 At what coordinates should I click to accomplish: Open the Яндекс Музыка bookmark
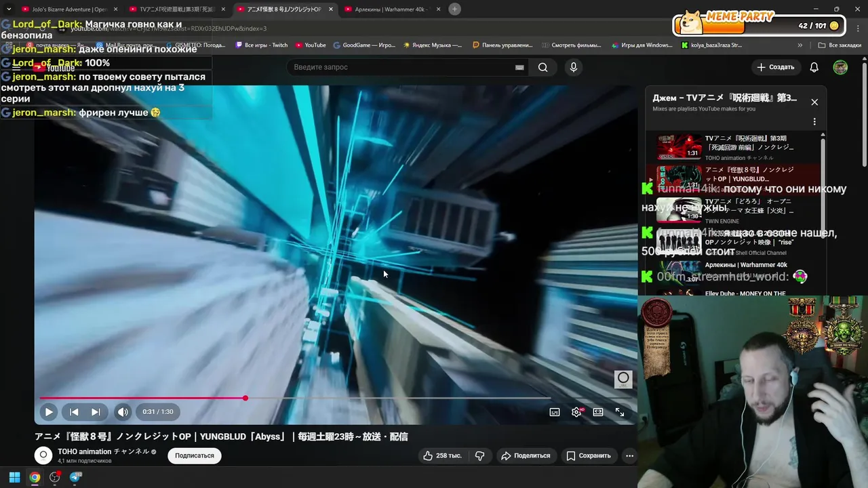[x=433, y=45]
